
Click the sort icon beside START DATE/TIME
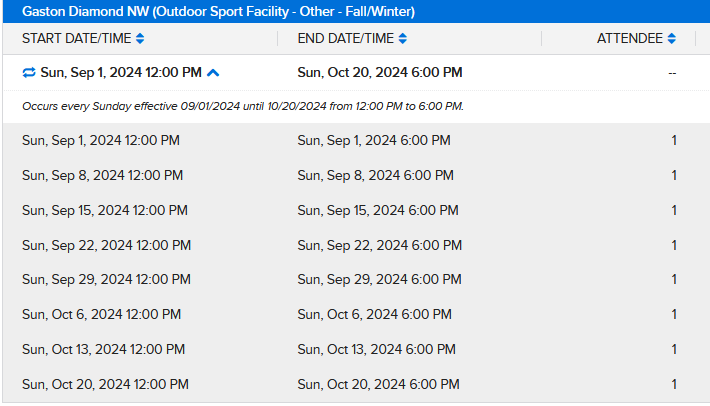[140, 39]
